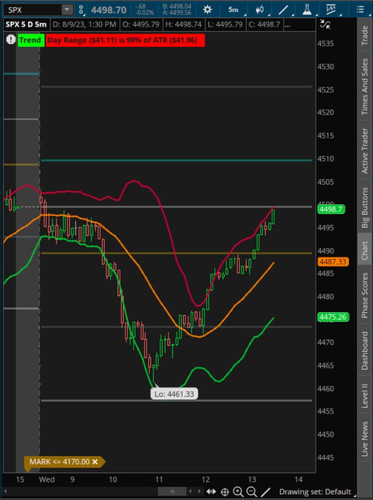Open chart settings gear icon
Screen dimensions: 373x500
point(207,9)
